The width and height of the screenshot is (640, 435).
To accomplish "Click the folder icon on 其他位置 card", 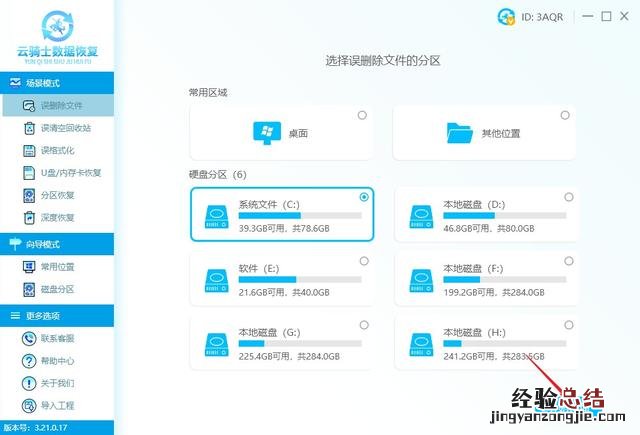I will [460, 133].
